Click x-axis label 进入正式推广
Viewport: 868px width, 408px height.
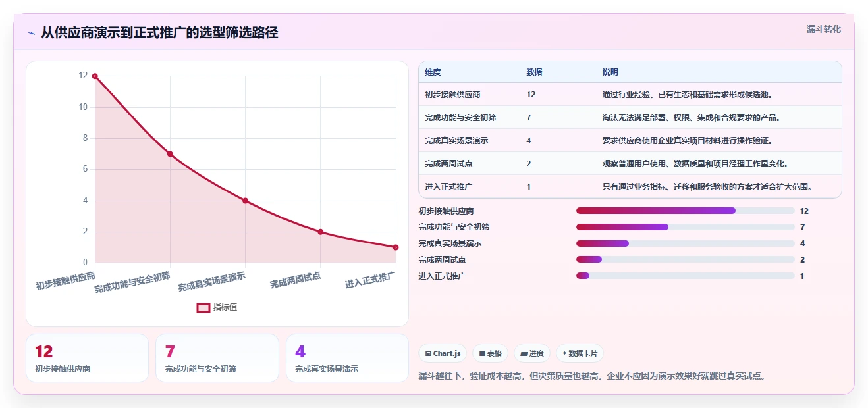pyautogui.click(x=370, y=279)
